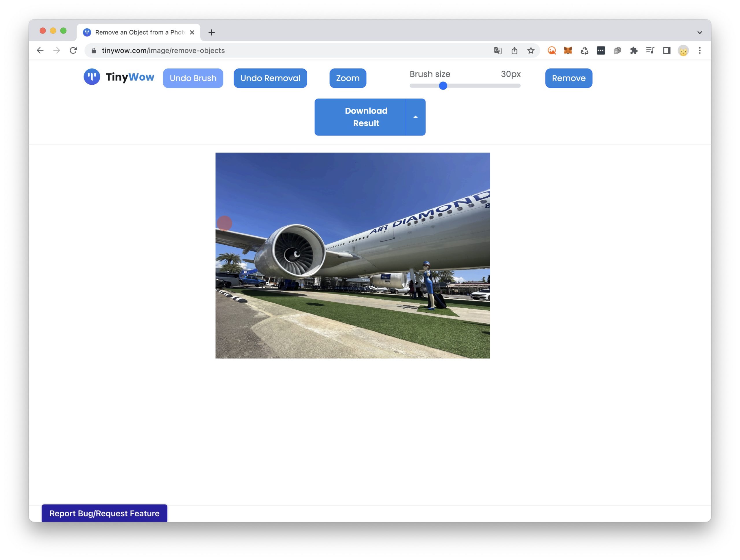Open Chrome three-dot menu
Screen dimensions: 740x560
click(x=700, y=51)
